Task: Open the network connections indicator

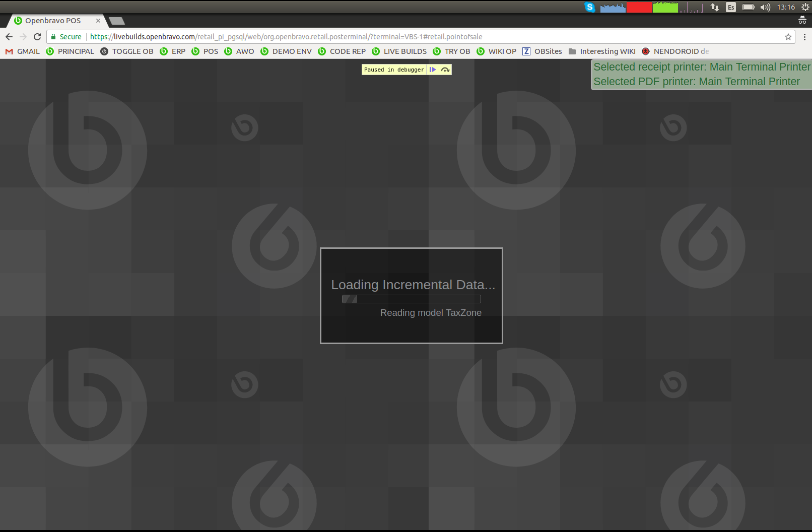Action: click(x=715, y=7)
